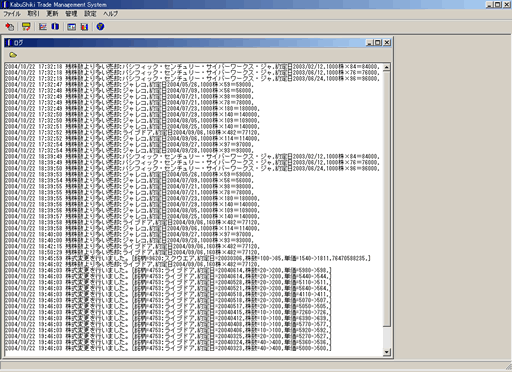
Task: Open the ヘルプ menu
Action: 110,14
